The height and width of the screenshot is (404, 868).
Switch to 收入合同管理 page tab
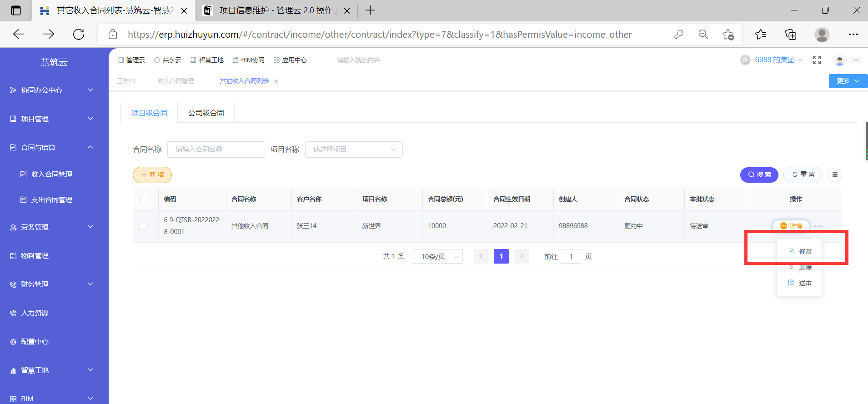coord(176,81)
